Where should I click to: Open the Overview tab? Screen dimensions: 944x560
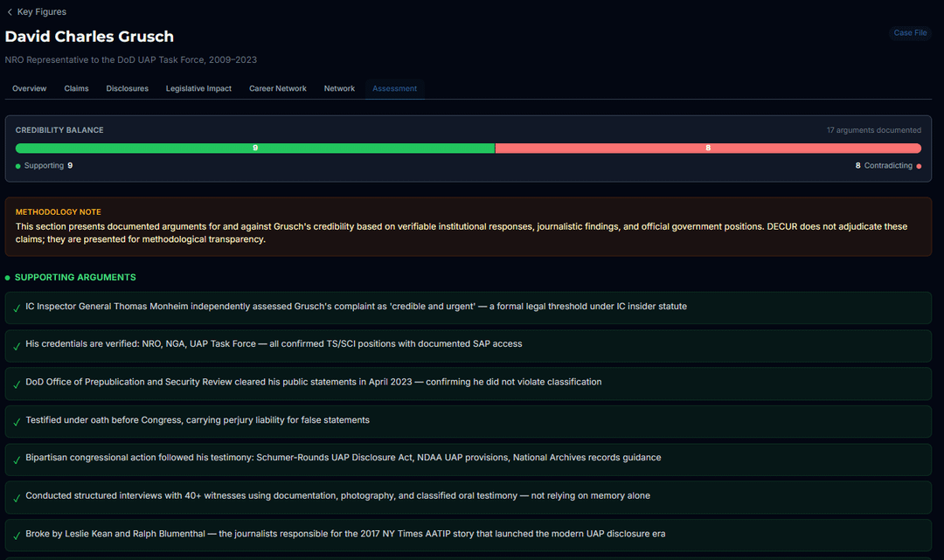(29, 88)
